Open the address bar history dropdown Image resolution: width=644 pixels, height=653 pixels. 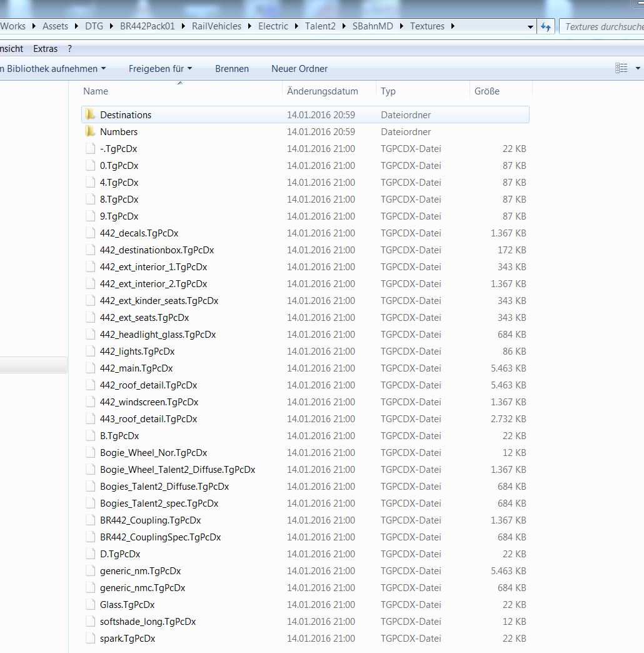[530, 27]
